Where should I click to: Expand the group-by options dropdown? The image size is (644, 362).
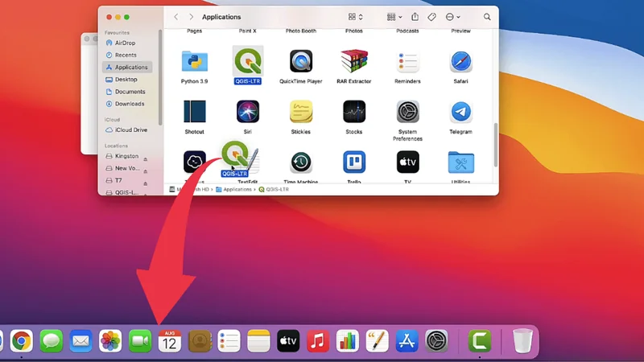point(394,17)
